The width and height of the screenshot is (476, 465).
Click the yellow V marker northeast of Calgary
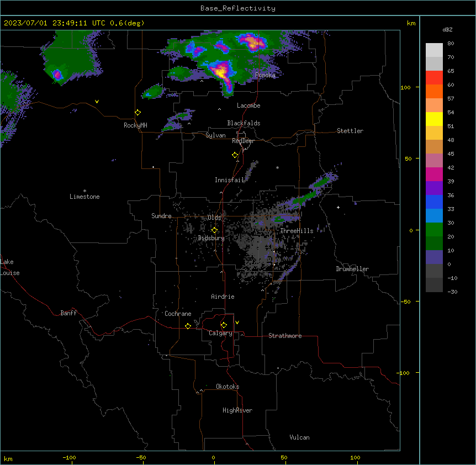tap(237, 323)
